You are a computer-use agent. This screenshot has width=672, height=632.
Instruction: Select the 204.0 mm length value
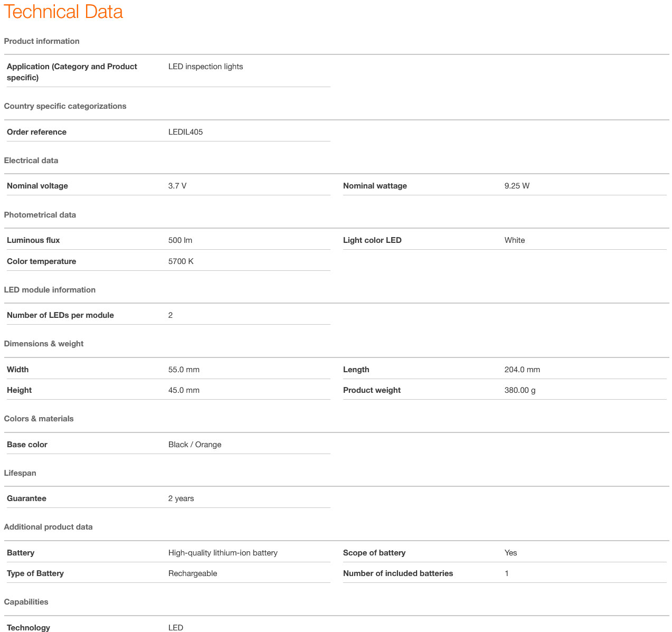[522, 370]
